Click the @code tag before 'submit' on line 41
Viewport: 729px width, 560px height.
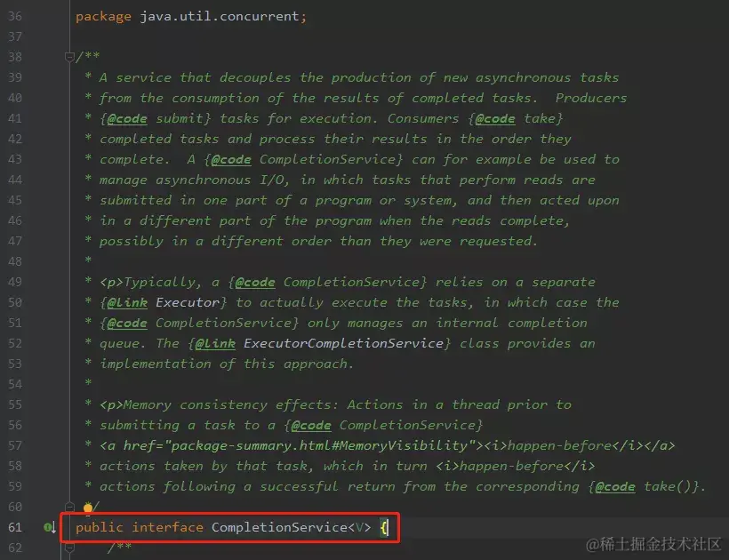pyautogui.click(x=127, y=119)
